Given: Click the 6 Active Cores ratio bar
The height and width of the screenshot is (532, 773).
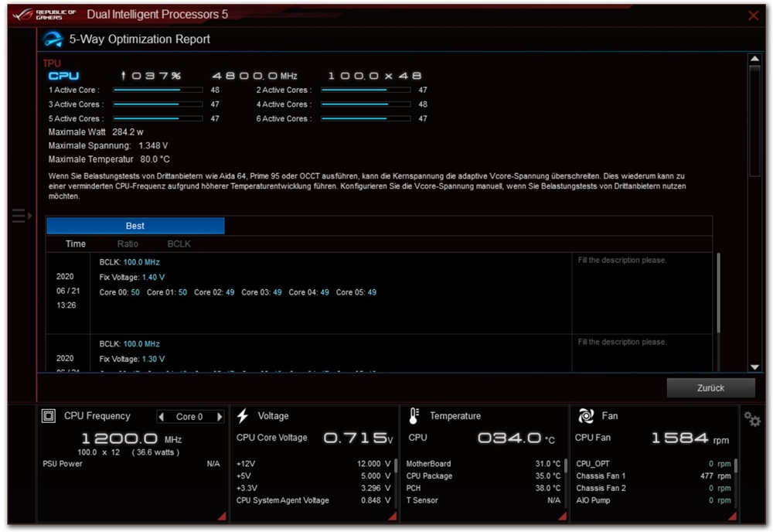Looking at the screenshot, I should click(366, 119).
